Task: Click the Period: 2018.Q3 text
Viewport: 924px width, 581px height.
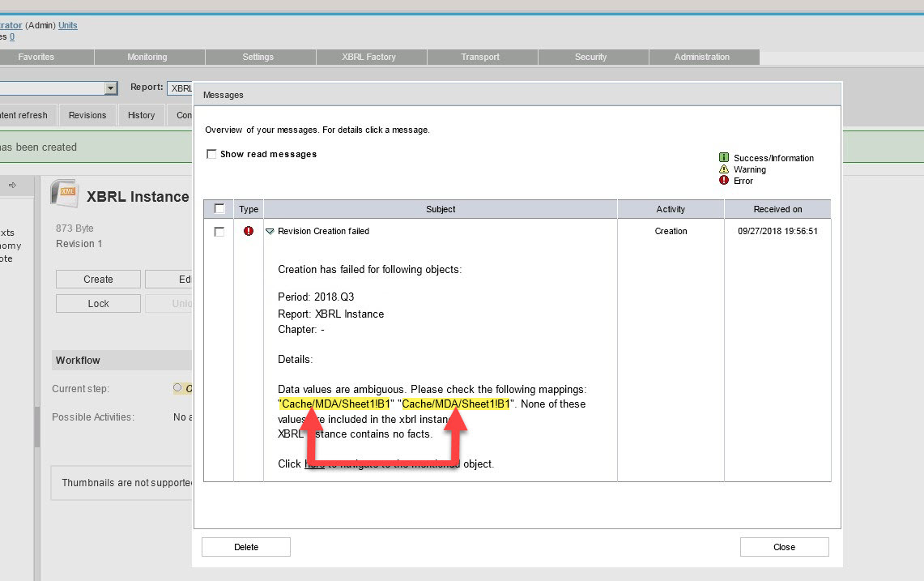Action: tap(316, 297)
